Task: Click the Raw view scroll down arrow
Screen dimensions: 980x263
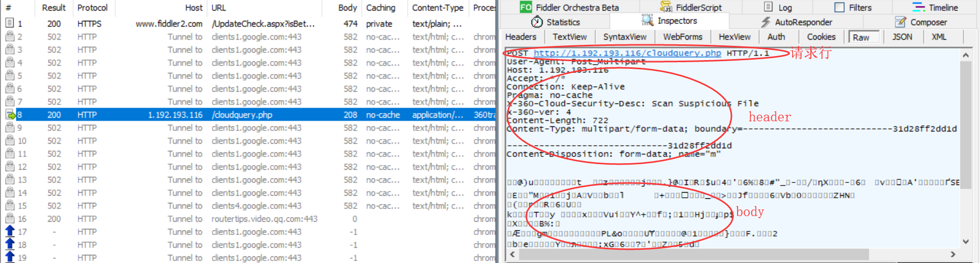Action: (965, 242)
